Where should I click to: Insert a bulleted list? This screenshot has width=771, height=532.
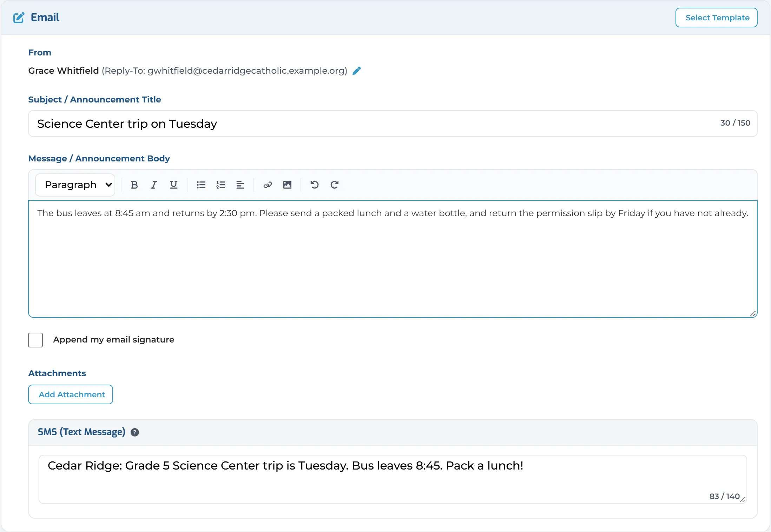(x=201, y=185)
